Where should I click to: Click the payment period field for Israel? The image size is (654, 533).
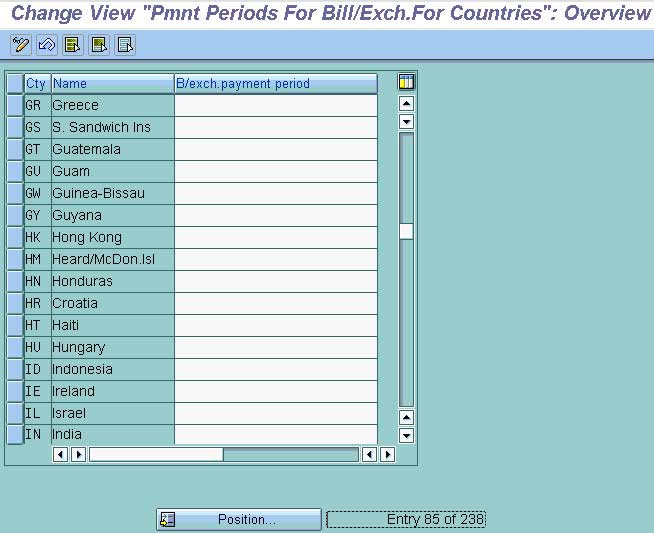pyautogui.click(x=276, y=413)
